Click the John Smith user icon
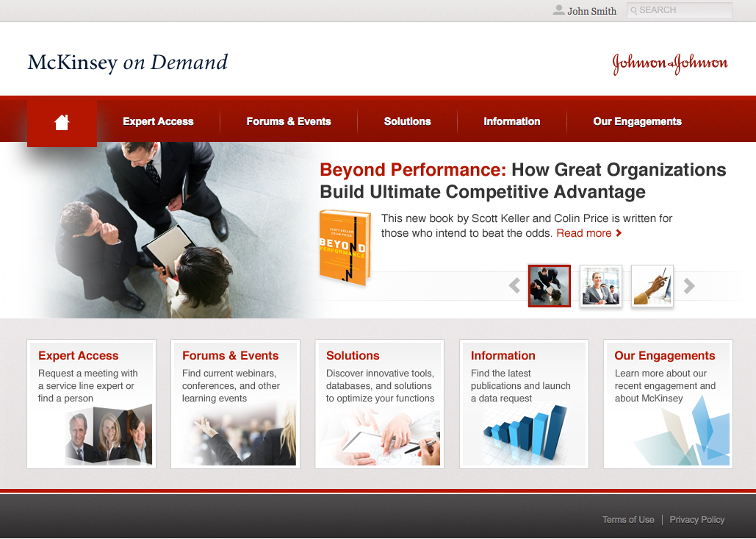This screenshot has width=756, height=539. [x=558, y=10]
